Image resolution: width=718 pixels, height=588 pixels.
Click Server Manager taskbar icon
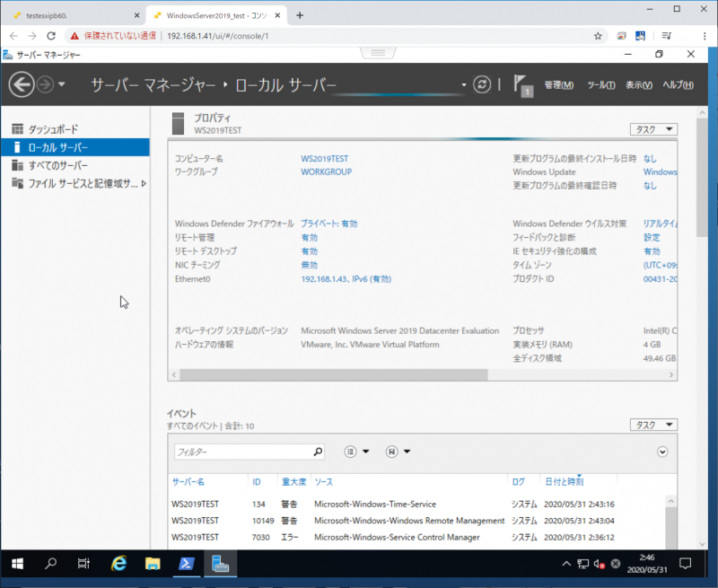pyautogui.click(x=220, y=563)
